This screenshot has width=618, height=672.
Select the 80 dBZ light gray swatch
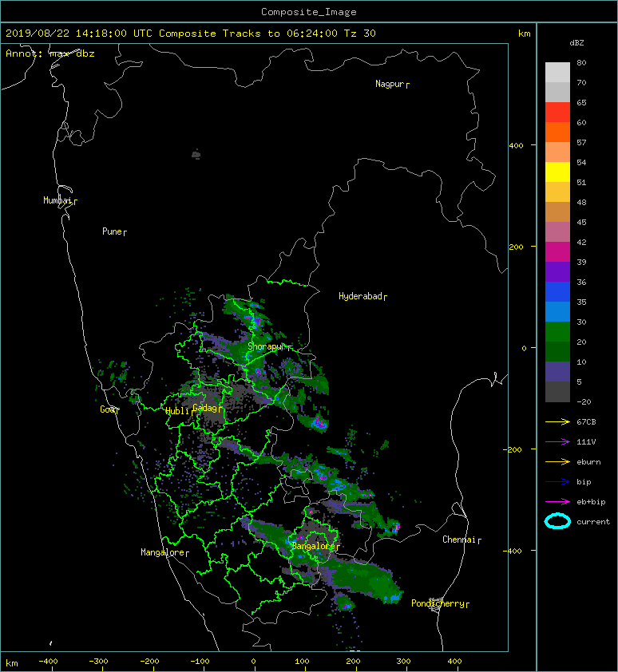coord(557,72)
